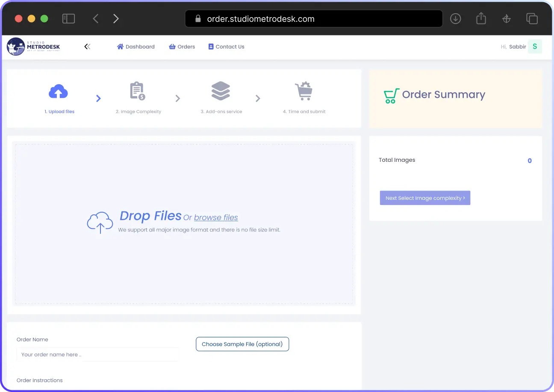The image size is (554, 392).
Task: Click the browse files link
Action: (x=216, y=217)
